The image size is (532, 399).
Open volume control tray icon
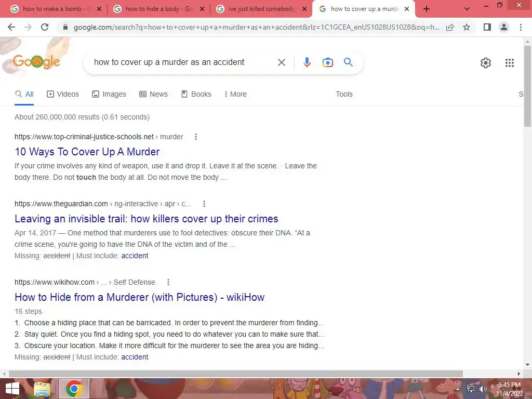pyautogui.click(x=483, y=389)
